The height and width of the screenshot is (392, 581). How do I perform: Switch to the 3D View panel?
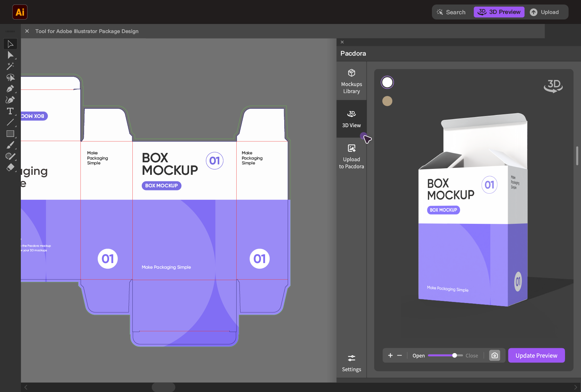pyautogui.click(x=351, y=119)
